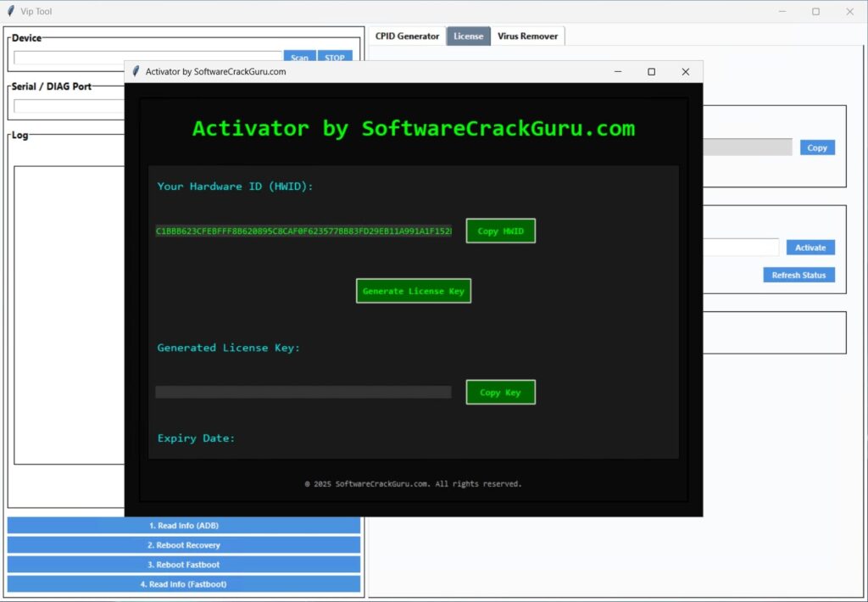
Task: Minimize the Activator window
Action: [x=617, y=72]
